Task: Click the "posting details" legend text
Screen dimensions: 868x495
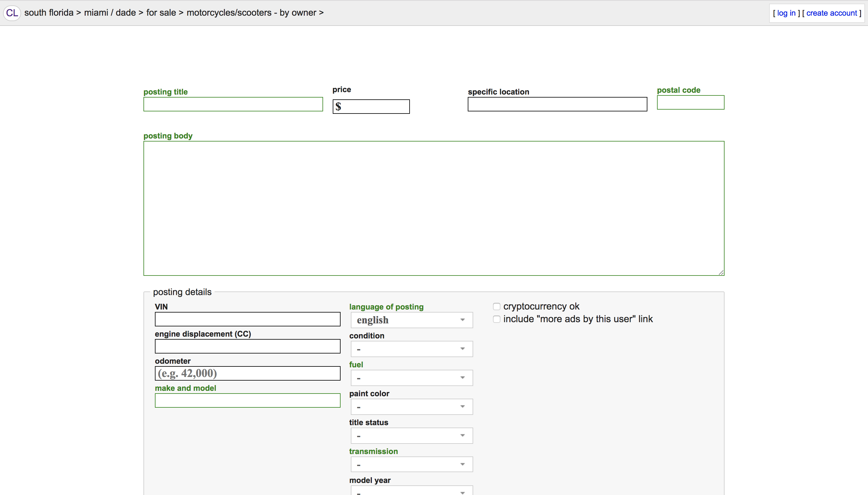Action: tap(182, 292)
